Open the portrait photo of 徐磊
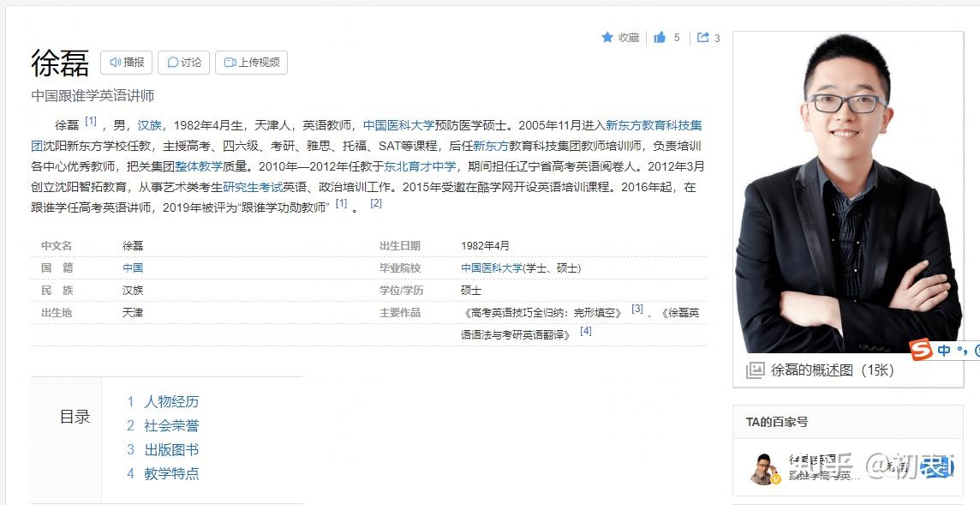980x505 pixels. [848, 193]
